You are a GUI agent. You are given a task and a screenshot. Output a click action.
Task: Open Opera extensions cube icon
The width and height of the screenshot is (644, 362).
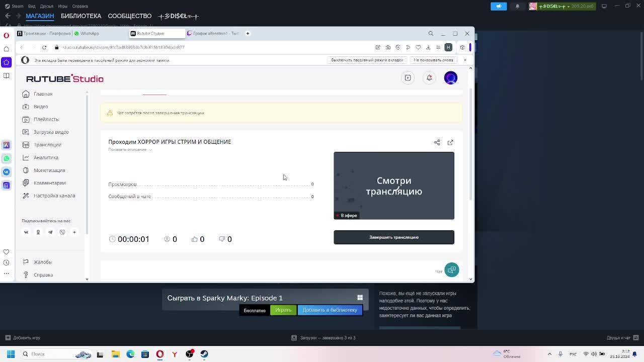462,47
